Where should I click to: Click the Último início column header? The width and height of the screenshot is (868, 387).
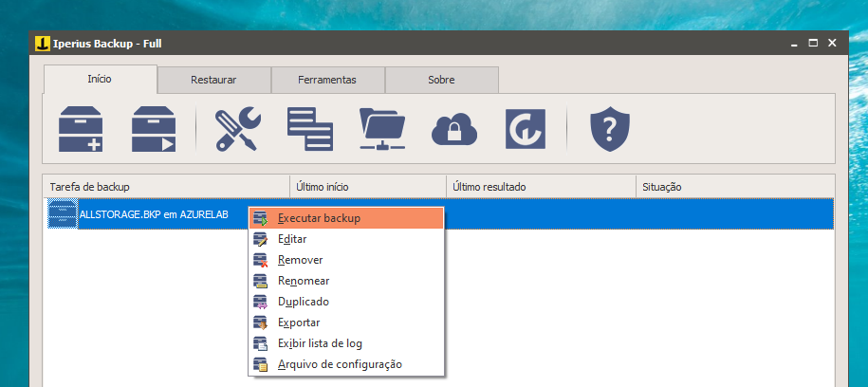(x=369, y=187)
